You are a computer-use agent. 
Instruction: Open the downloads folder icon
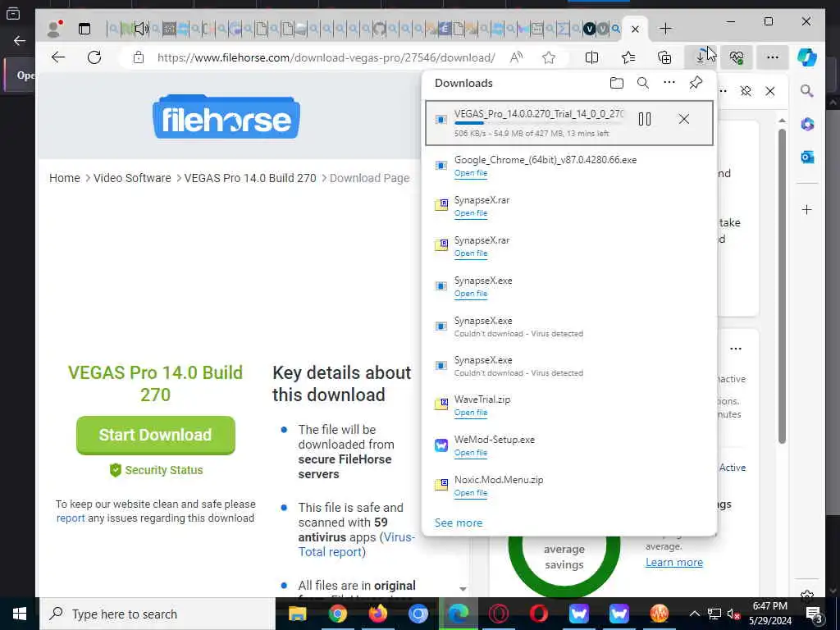(x=617, y=83)
